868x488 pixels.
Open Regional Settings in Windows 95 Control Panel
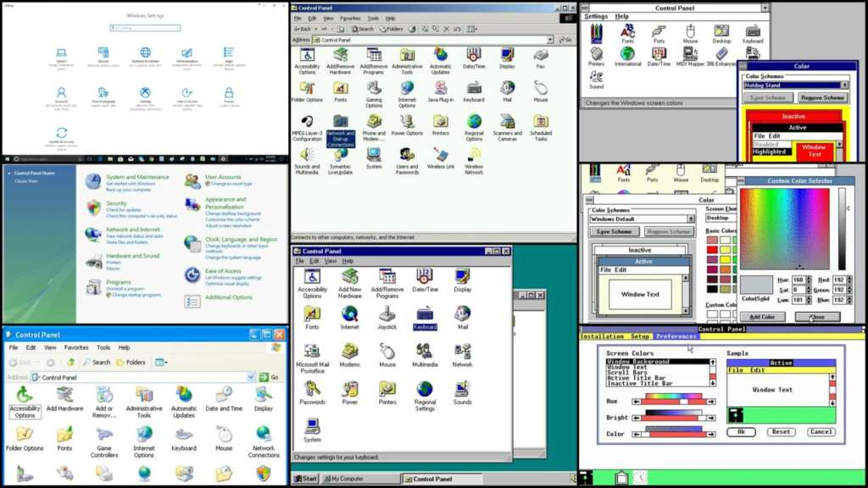(x=425, y=396)
